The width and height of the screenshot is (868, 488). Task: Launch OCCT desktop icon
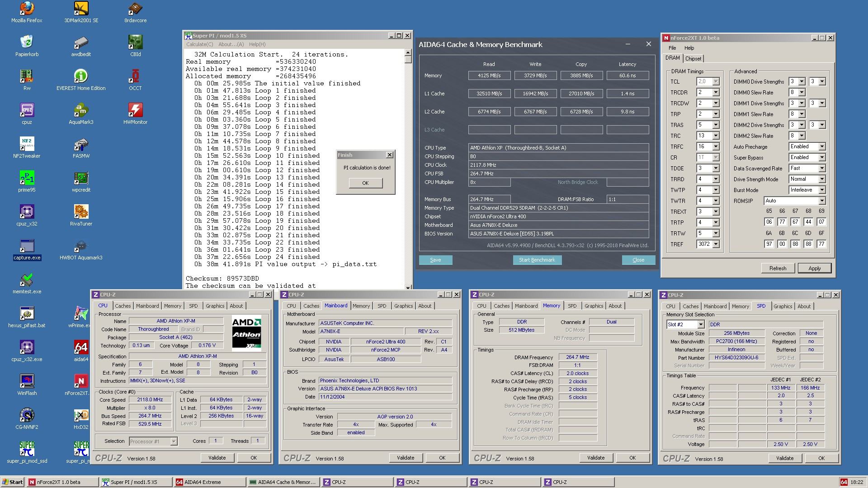[x=135, y=80]
